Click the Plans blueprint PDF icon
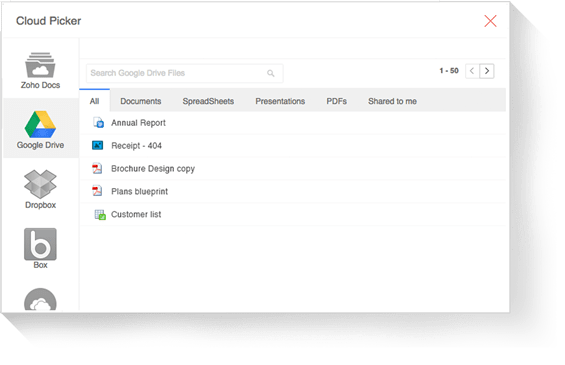This screenshot has height=365, width=565. [97, 191]
